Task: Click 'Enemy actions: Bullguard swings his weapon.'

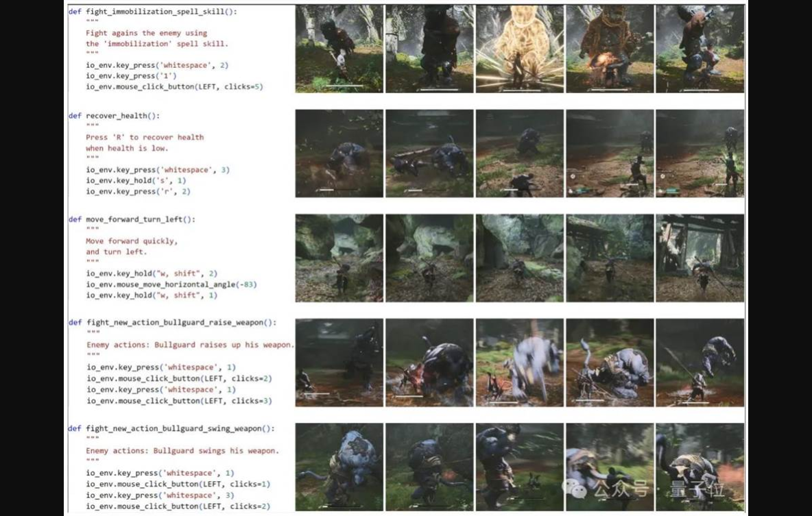Action: tap(182, 451)
